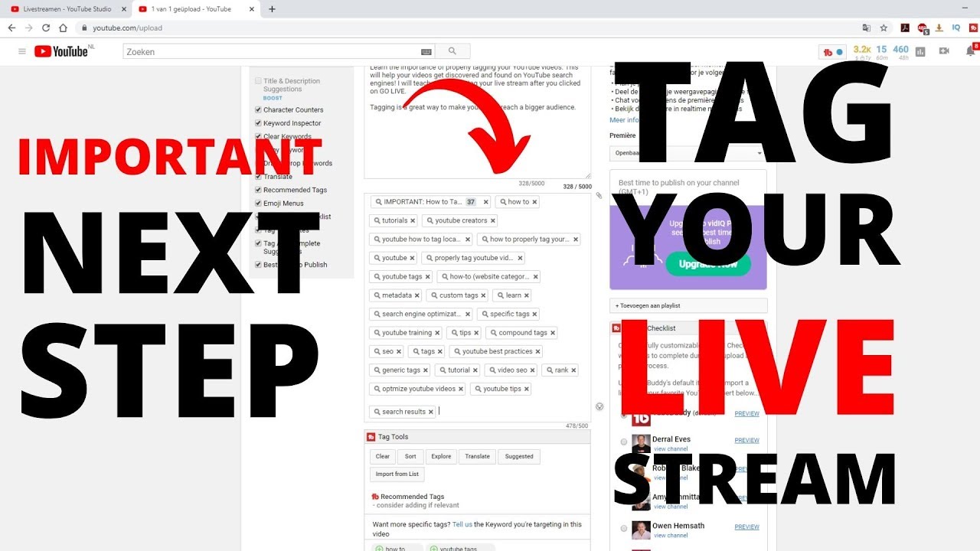The width and height of the screenshot is (980, 551).
Task: Toggle the Character Counters checkbox
Action: [x=258, y=110]
